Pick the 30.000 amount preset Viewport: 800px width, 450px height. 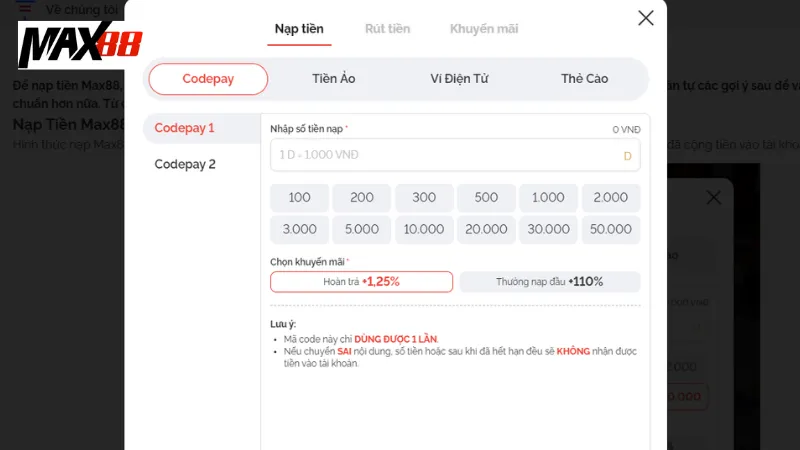[548, 230]
